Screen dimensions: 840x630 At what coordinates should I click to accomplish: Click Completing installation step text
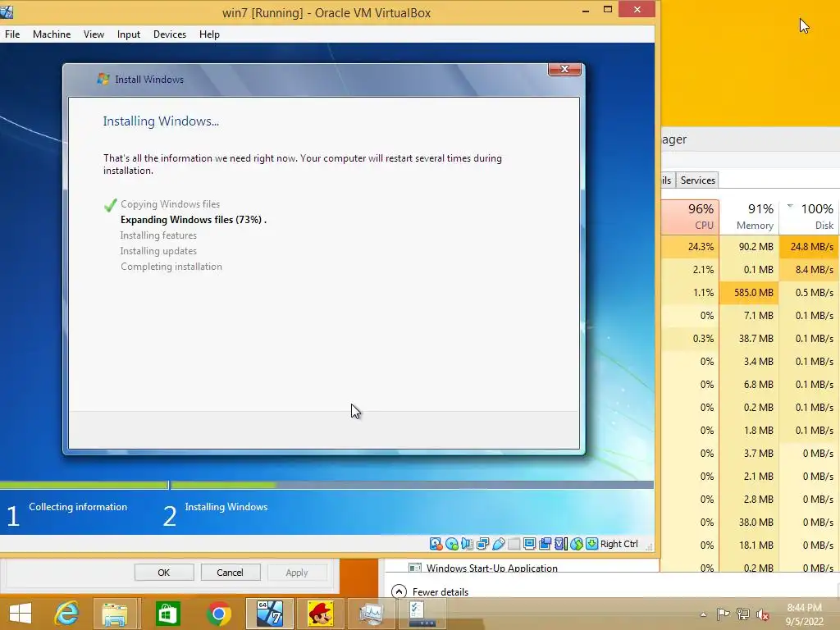pos(171,267)
